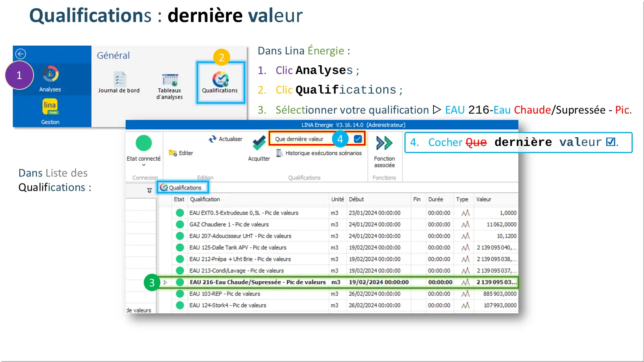Expand the Etat connecté dropdown chevron
Screen dimensions: 644x362
click(x=144, y=165)
